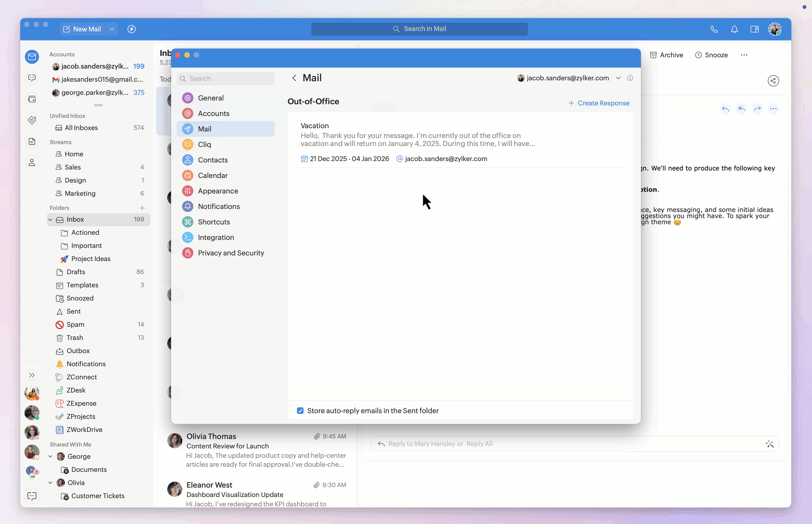Click the lightning quick actions icon
Viewport: 812px width, 524px height.
[x=131, y=29]
